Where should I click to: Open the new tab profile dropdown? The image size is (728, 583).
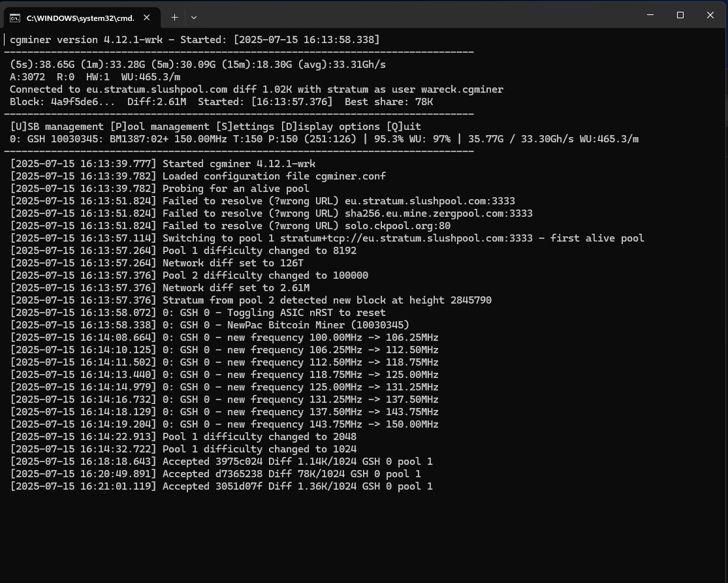point(194,18)
